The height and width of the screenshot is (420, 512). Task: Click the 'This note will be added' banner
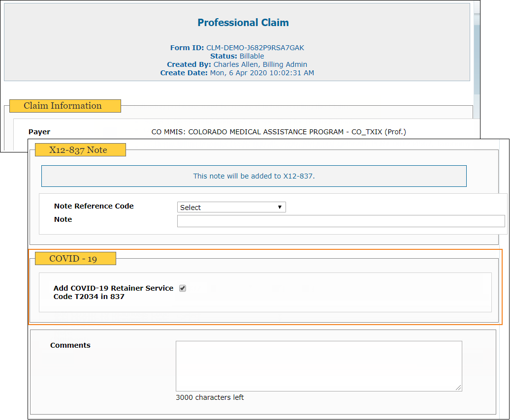point(254,176)
